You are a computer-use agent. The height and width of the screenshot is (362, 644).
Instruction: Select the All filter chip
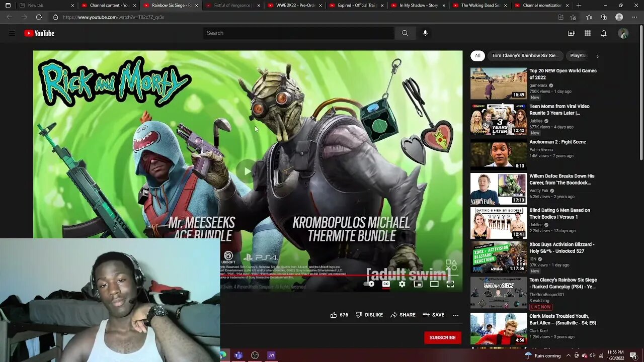point(477,56)
